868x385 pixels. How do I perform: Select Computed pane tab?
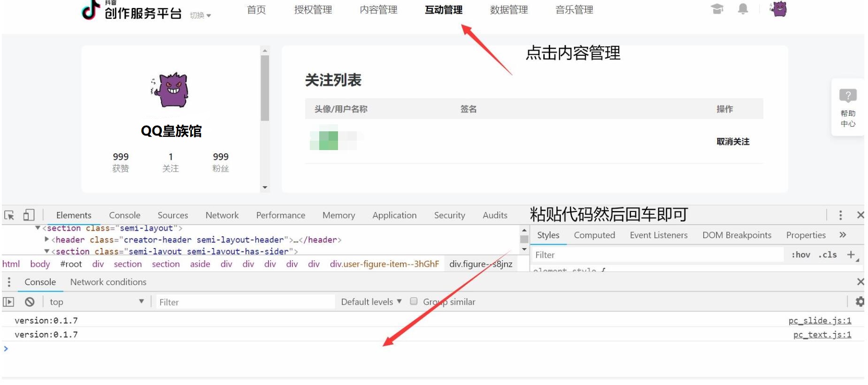594,235
